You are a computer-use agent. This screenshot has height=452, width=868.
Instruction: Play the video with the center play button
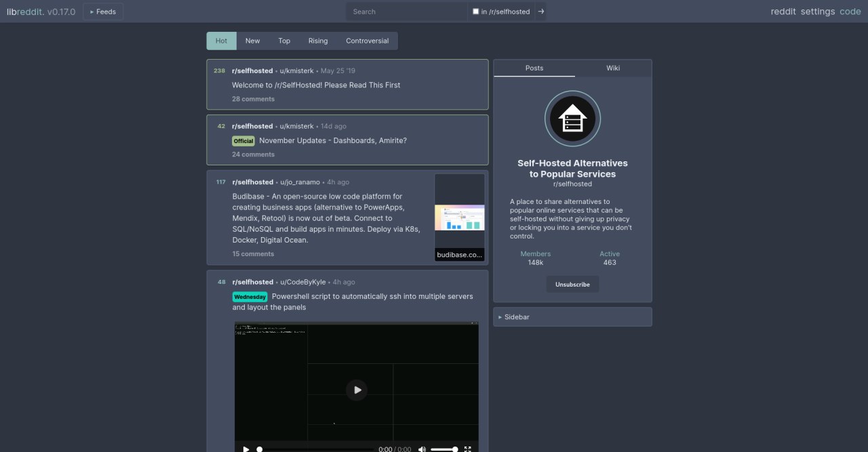(x=357, y=390)
